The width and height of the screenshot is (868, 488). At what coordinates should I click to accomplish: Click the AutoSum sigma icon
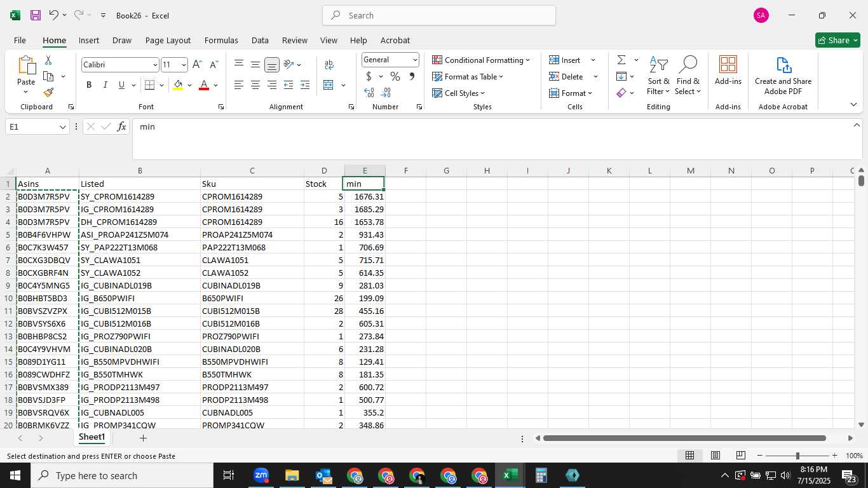(x=621, y=60)
